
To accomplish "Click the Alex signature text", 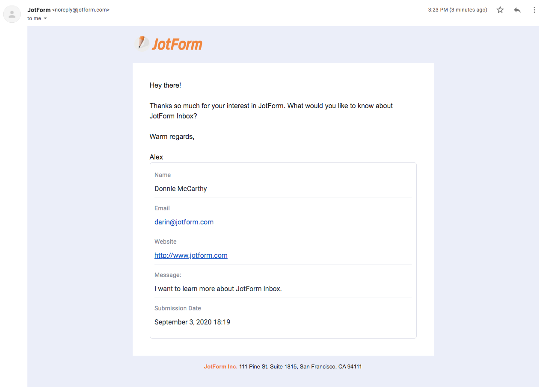I will (156, 157).
